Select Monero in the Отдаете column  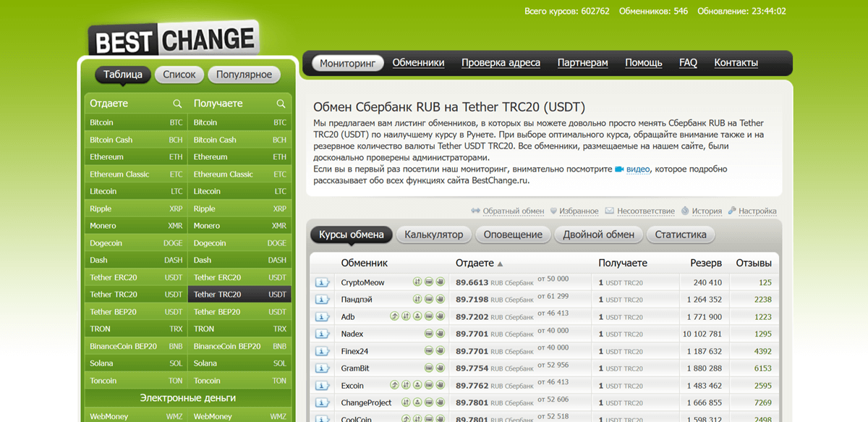[x=136, y=226]
